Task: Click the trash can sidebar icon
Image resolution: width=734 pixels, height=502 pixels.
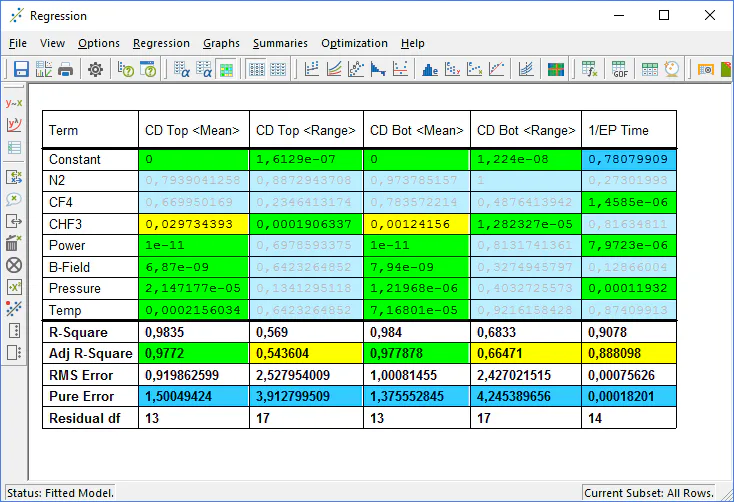Action: [x=14, y=243]
